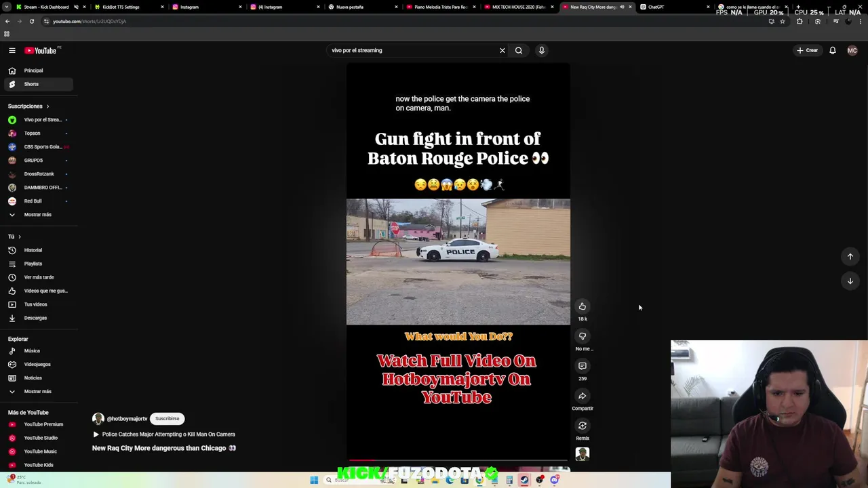Click the browser address bar URL
The height and width of the screenshot is (488, 868).
[x=89, y=21]
